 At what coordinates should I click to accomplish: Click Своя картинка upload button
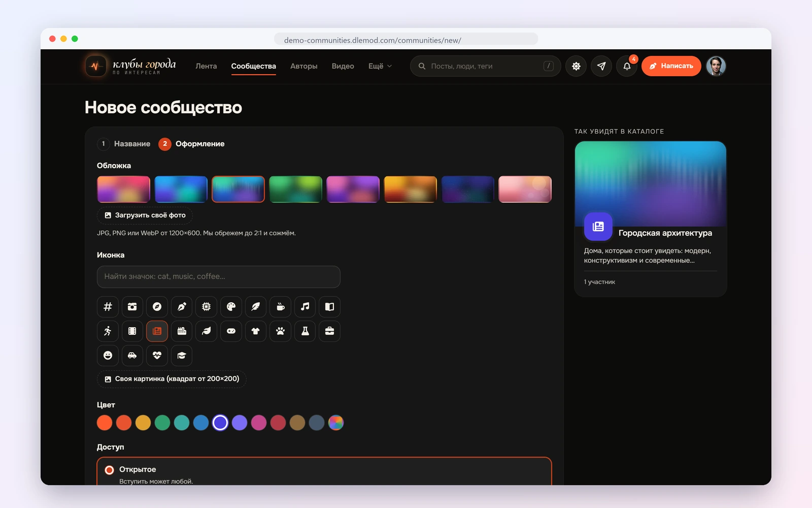[x=172, y=379]
